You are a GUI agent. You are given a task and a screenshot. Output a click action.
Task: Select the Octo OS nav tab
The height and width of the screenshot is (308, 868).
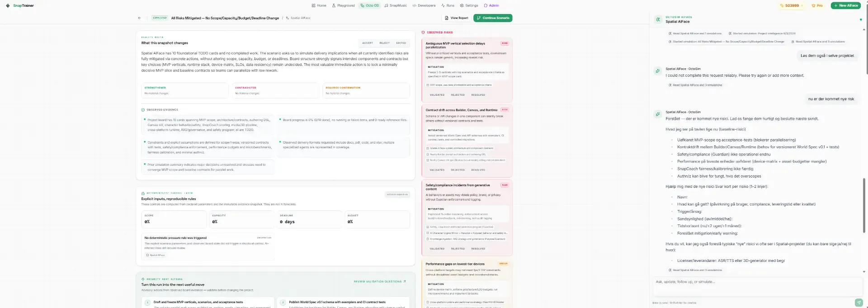tap(370, 5)
